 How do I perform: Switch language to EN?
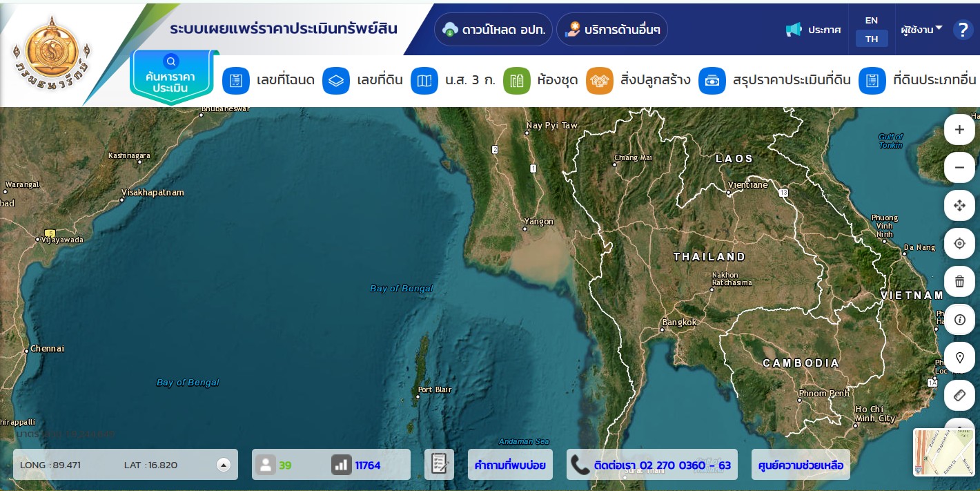872,21
